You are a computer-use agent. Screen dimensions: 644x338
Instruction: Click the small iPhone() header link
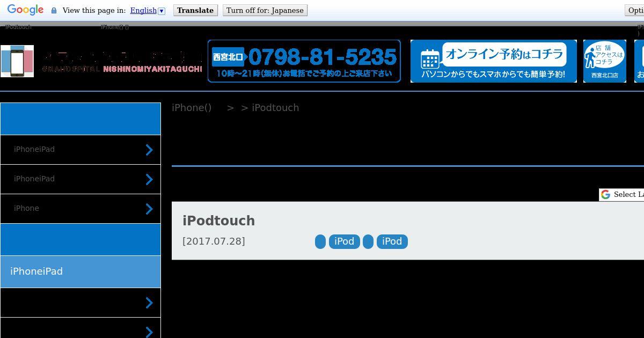(x=115, y=27)
